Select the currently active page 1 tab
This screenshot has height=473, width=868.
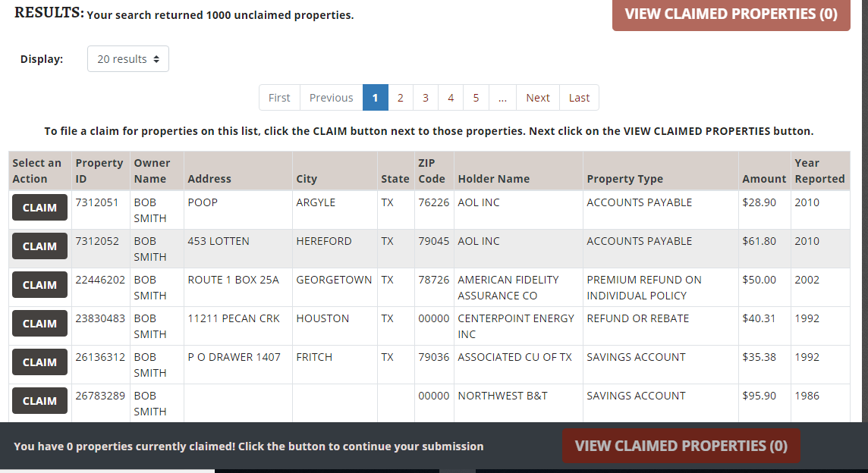pos(375,97)
